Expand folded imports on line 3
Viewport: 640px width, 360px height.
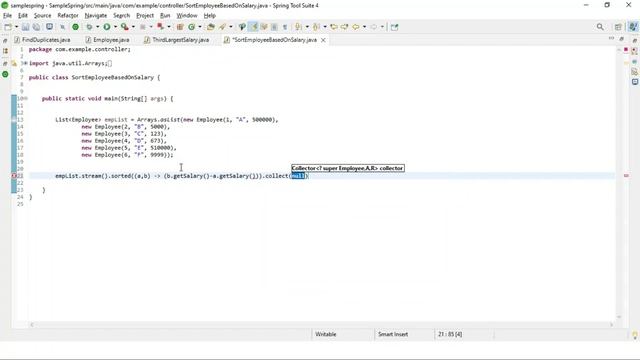click(x=25, y=63)
